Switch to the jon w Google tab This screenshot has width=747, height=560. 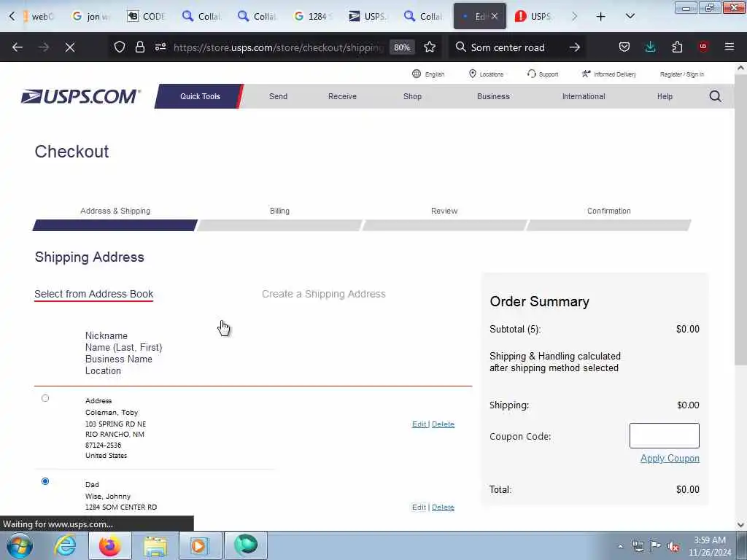pos(90,17)
